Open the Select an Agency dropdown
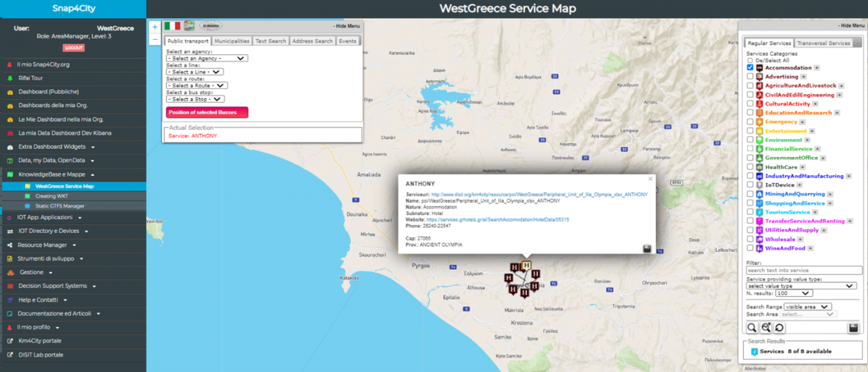 (207, 58)
